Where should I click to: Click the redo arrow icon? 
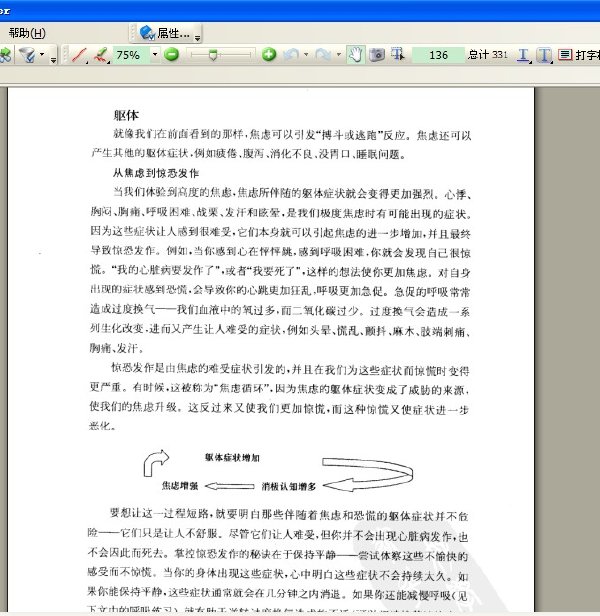tap(323, 55)
